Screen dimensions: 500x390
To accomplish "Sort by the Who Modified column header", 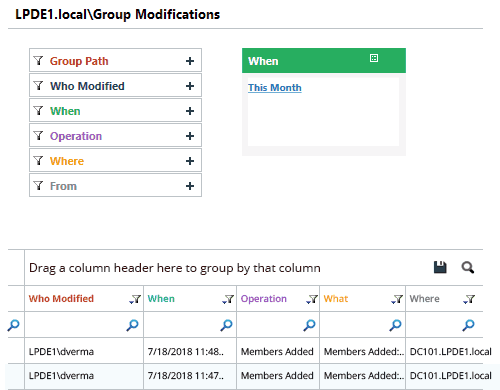I will coord(61,299).
